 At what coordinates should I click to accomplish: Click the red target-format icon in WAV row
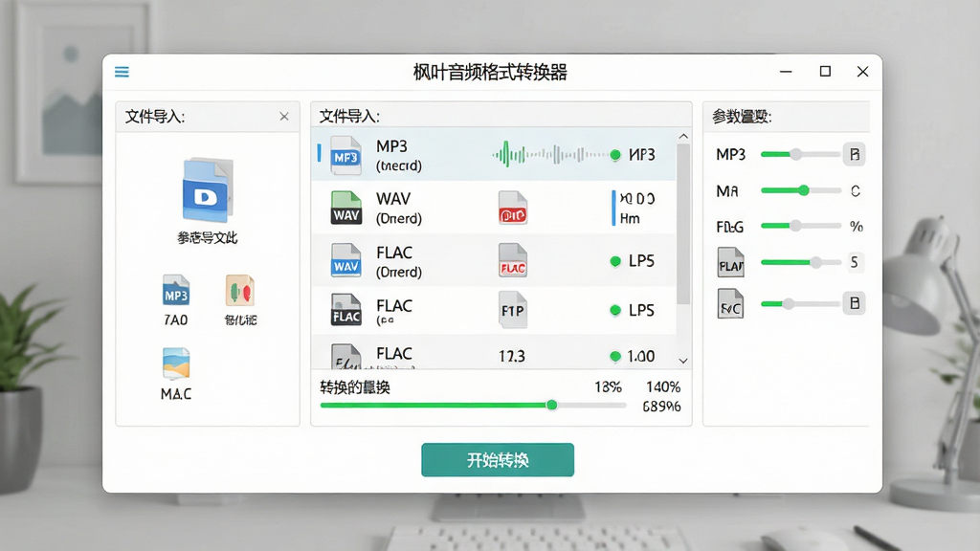pyautogui.click(x=513, y=208)
